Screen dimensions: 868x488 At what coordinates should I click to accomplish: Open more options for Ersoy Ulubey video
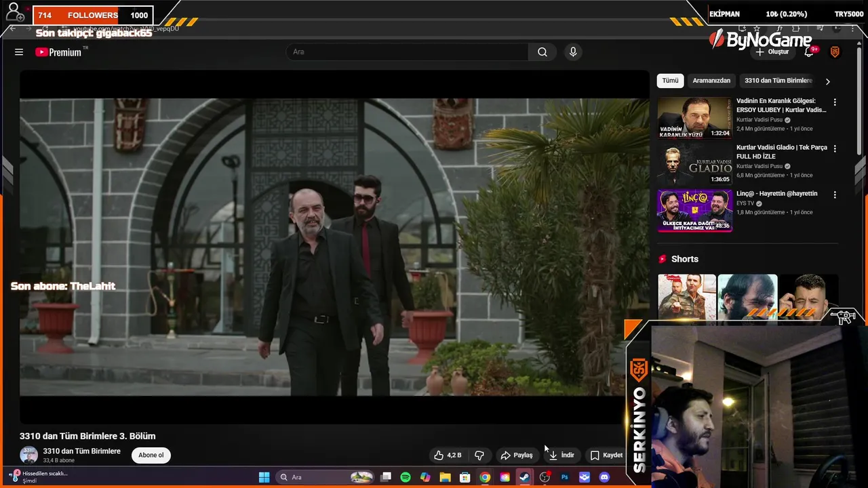coord(835,102)
